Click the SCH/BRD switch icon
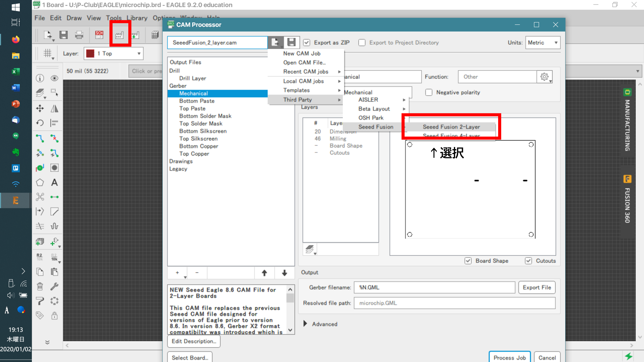This screenshot has height=362, width=644. [x=99, y=35]
